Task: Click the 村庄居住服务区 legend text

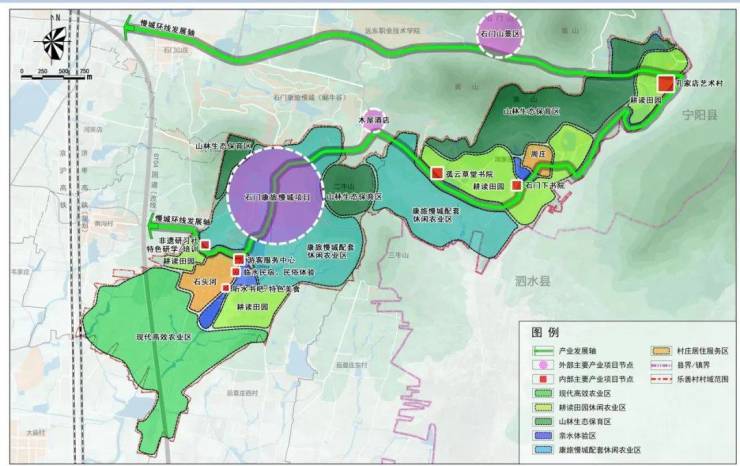Action: [702, 351]
